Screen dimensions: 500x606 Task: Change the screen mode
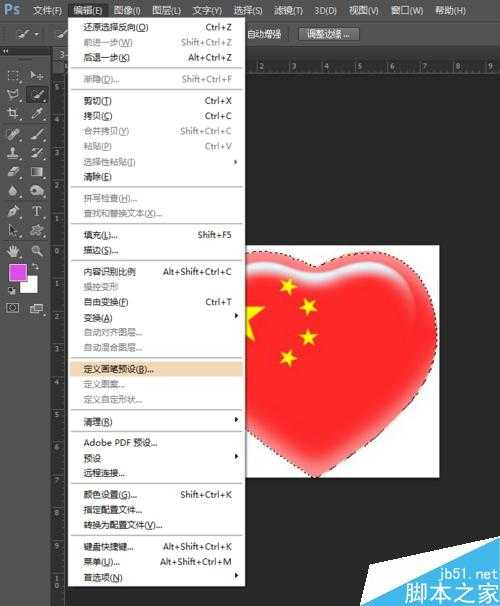click(36, 308)
